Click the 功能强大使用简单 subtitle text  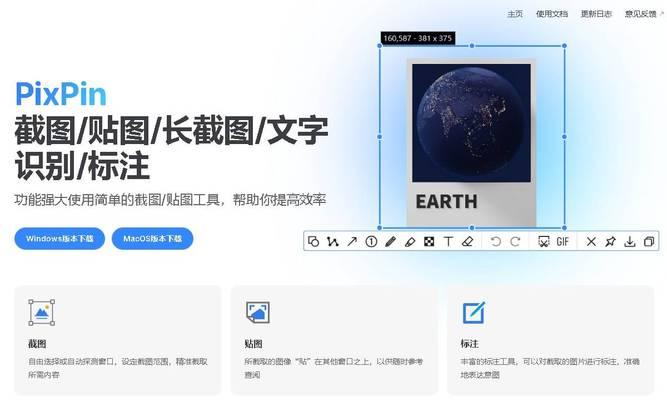tap(170, 200)
